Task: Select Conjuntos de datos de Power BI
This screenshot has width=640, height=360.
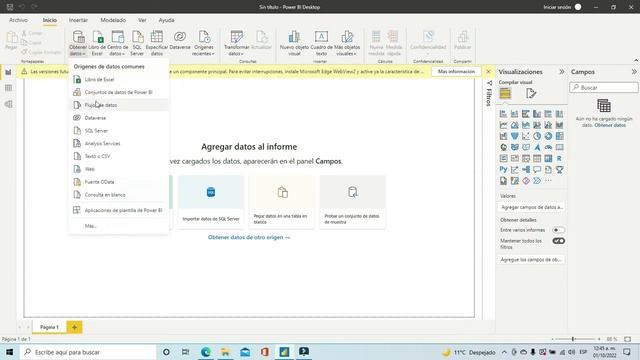Action: (x=118, y=92)
